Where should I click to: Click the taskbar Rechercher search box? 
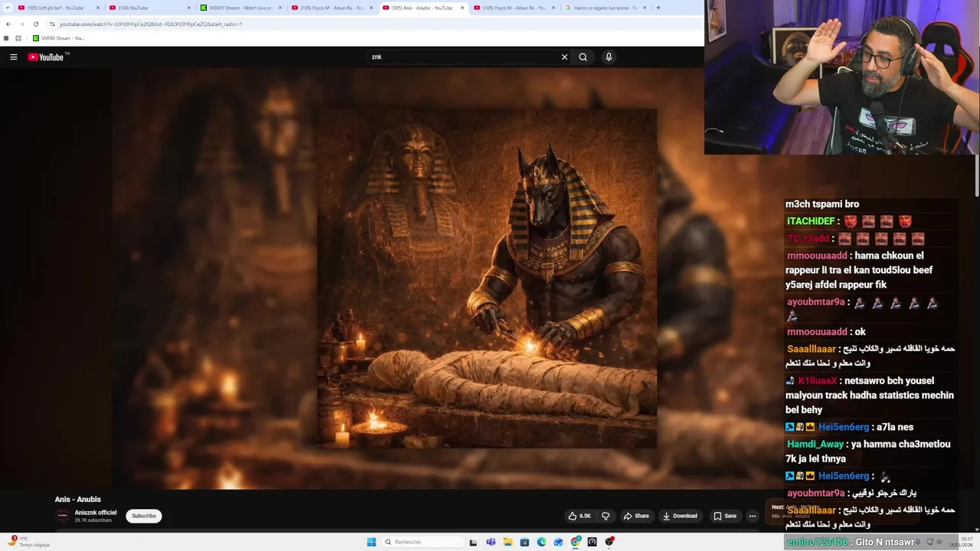(x=423, y=542)
